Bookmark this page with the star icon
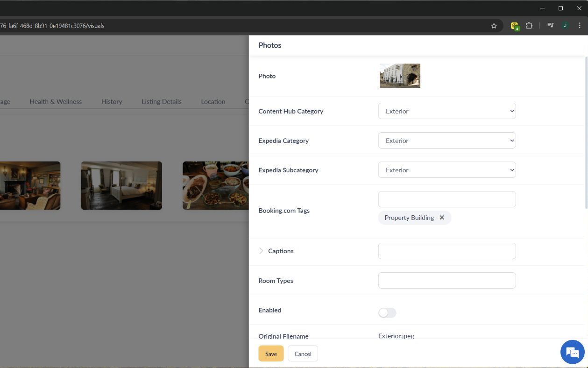Image resolution: width=588 pixels, height=368 pixels. pyautogui.click(x=494, y=26)
